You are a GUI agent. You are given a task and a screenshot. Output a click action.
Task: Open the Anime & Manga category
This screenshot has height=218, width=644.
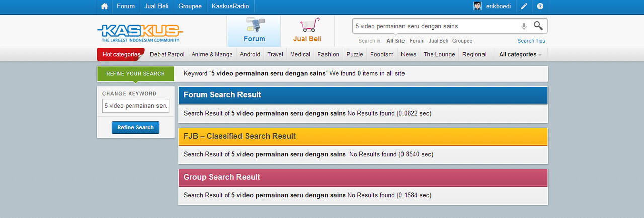point(212,54)
